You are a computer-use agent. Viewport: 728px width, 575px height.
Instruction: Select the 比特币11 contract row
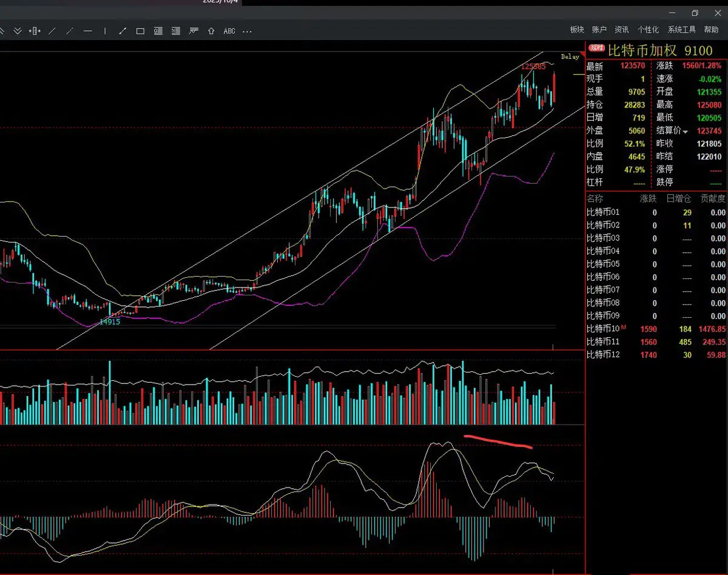[x=603, y=341]
